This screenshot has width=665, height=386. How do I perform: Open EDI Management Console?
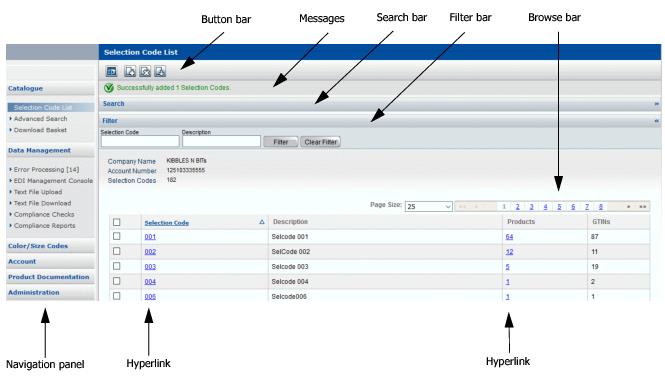coord(53,181)
